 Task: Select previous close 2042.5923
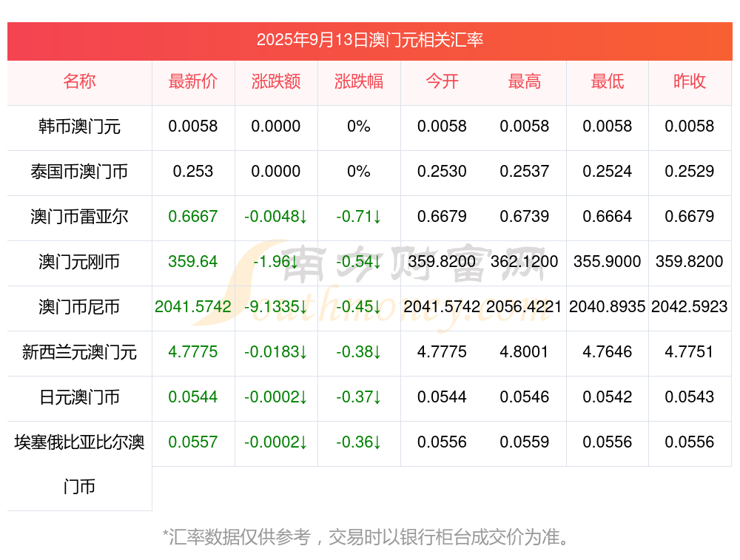pos(690,307)
